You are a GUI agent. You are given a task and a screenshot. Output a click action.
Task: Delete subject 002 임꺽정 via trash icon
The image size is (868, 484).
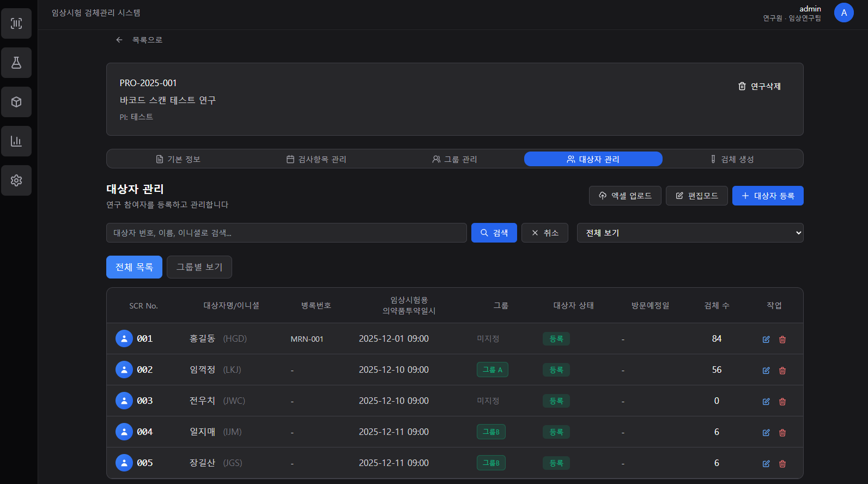[x=782, y=371]
